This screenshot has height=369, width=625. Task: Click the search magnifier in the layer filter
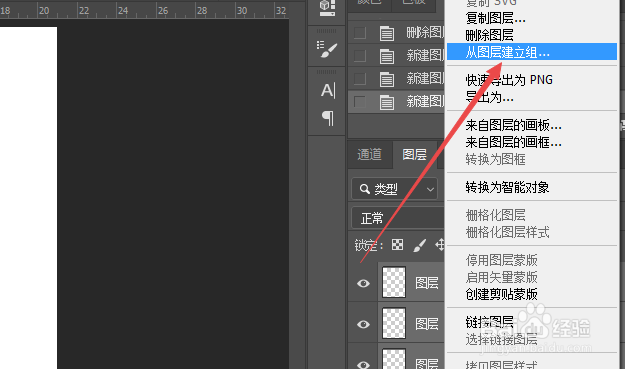(364, 189)
